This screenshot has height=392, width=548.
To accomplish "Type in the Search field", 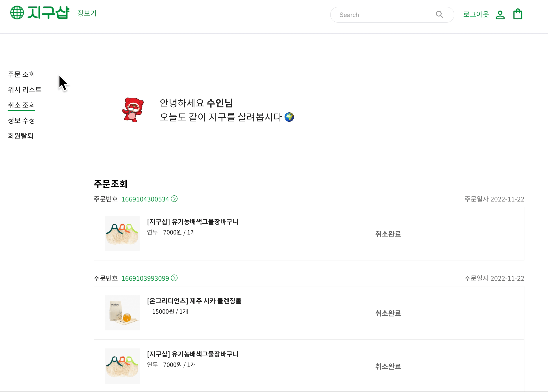I will pos(384,15).
